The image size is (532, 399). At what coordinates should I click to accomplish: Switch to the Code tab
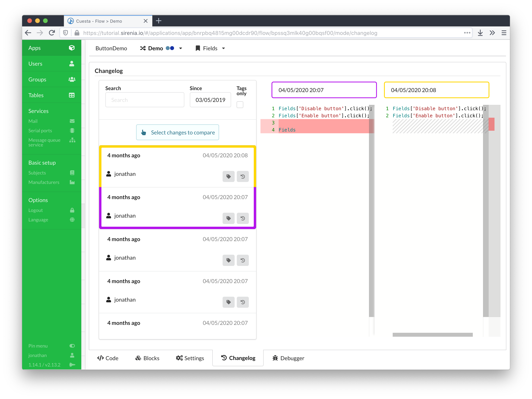point(108,358)
